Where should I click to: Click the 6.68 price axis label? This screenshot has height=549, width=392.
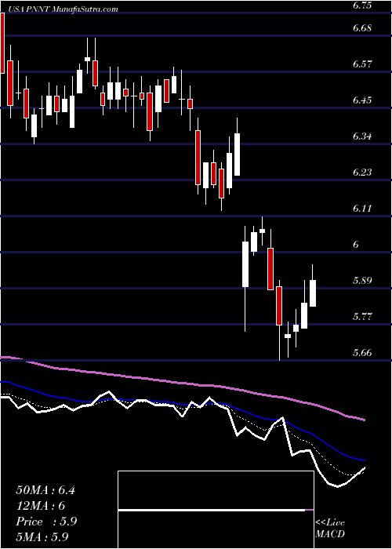click(362, 28)
